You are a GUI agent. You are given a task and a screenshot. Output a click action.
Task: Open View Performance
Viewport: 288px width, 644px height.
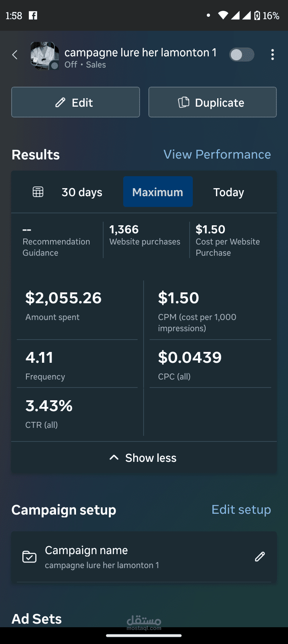point(217,154)
